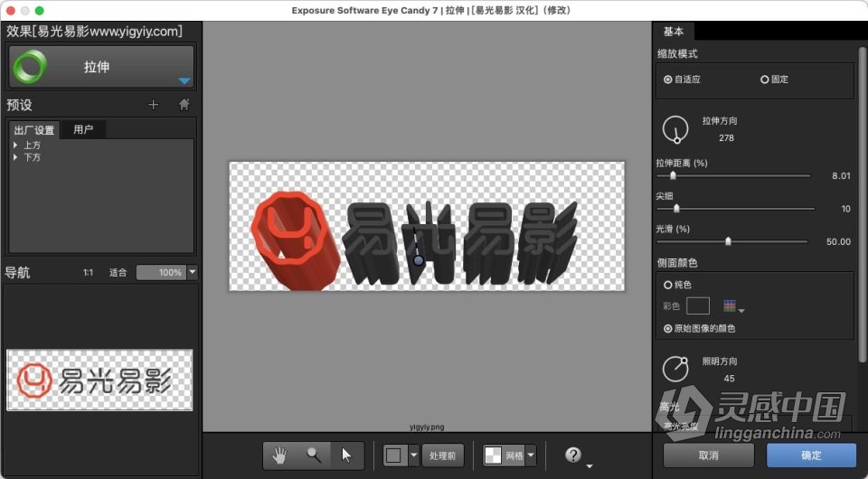868x479 pixels.
Task: Set zoom with the 1:1 button
Action: [x=88, y=272]
